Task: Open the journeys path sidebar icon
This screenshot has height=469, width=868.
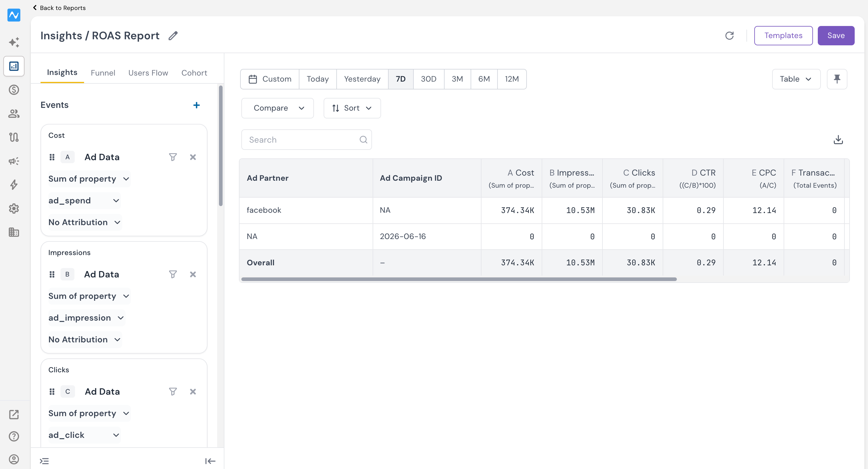Action: [x=14, y=137]
